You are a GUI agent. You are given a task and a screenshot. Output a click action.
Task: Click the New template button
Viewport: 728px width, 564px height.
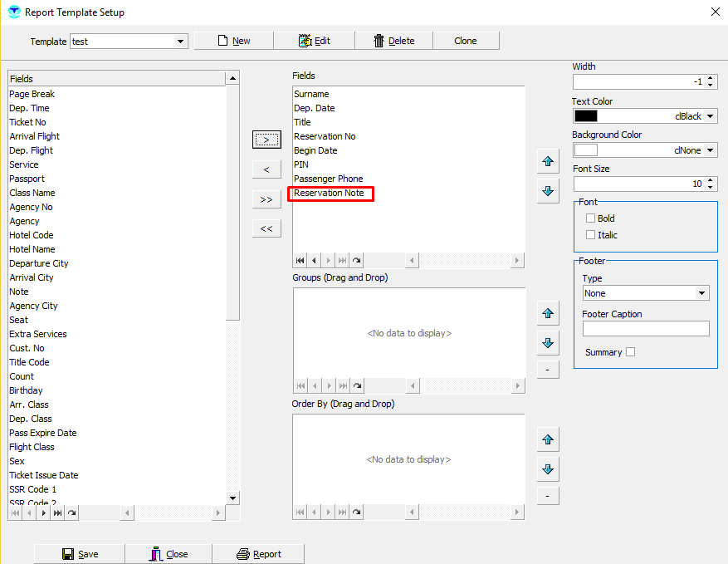pyautogui.click(x=233, y=41)
